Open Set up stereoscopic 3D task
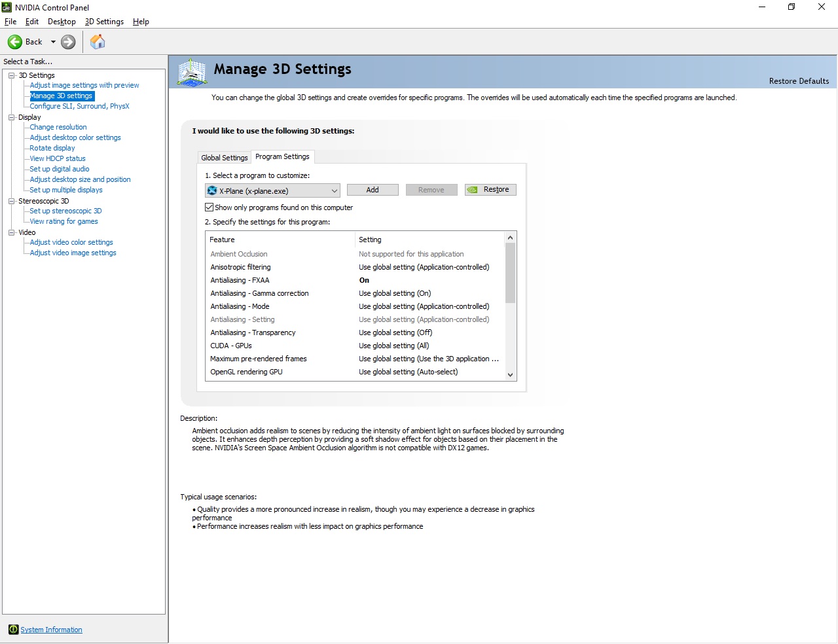Image resolution: width=838 pixels, height=644 pixels. click(x=65, y=211)
